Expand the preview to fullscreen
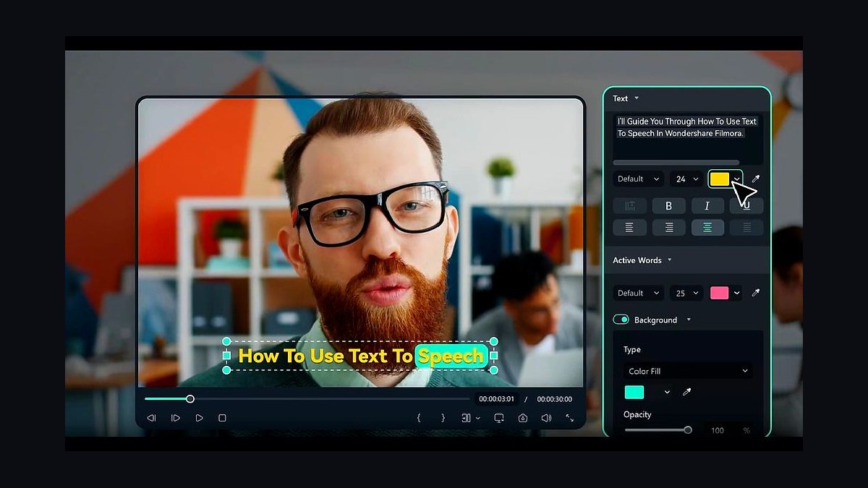The width and height of the screenshot is (868, 488). tap(569, 418)
